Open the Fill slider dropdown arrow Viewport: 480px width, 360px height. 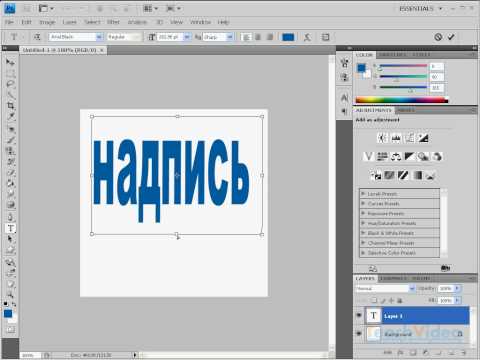(x=457, y=300)
